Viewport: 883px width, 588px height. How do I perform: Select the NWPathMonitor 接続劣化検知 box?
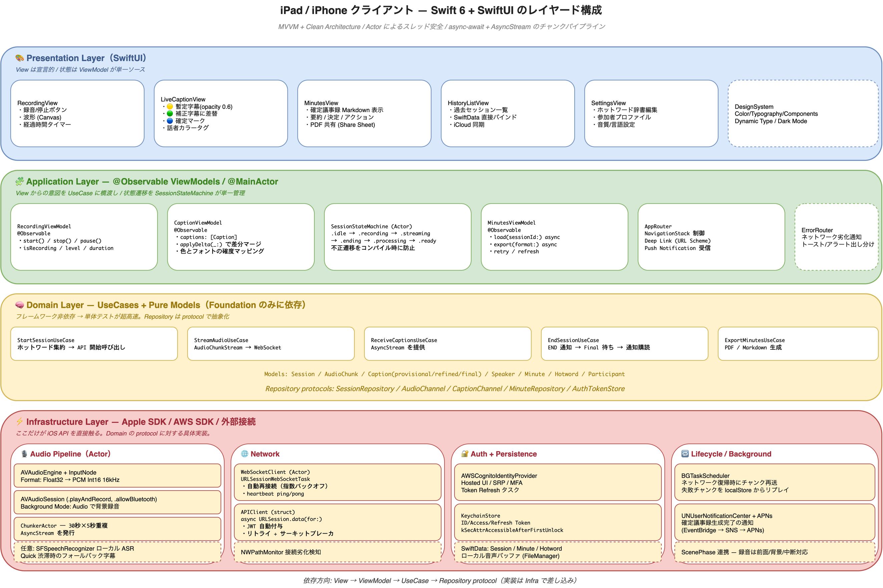tap(337, 552)
